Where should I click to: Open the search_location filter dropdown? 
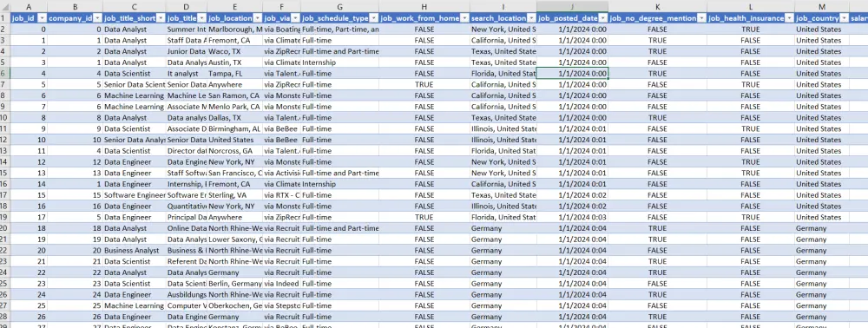(x=531, y=18)
